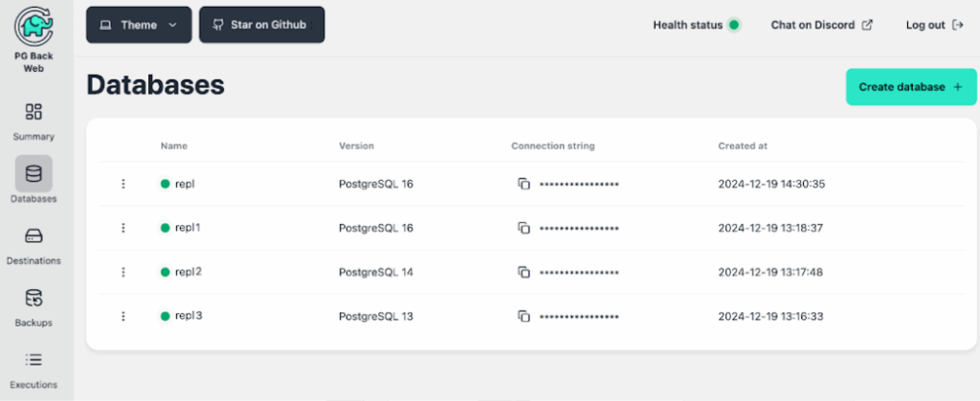Expand the Theme dropdown
The height and width of the screenshot is (401, 980).
(x=139, y=25)
